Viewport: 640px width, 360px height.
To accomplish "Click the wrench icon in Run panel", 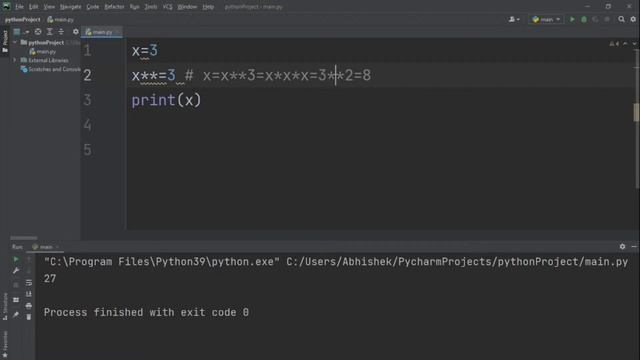I will tap(16, 271).
